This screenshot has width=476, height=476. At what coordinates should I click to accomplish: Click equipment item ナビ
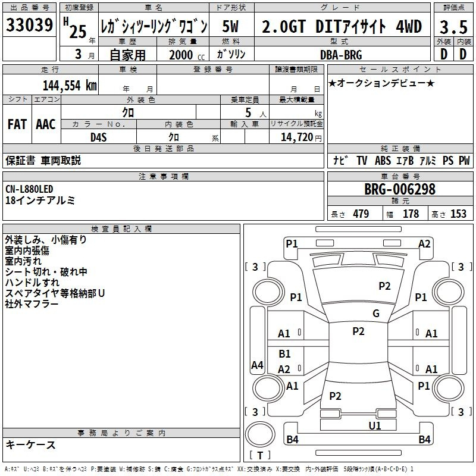coord(340,160)
